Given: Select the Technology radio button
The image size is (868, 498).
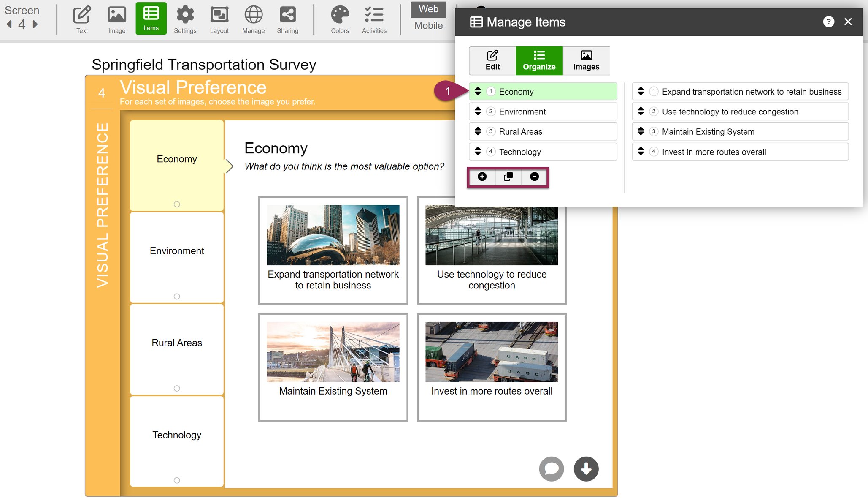Looking at the screenshot, I should tap(177, 480).
